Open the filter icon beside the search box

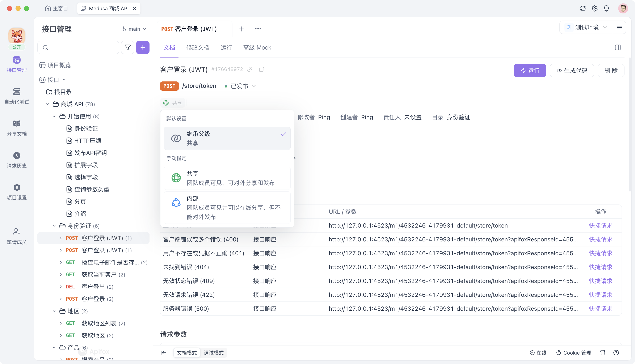point(127,47)
